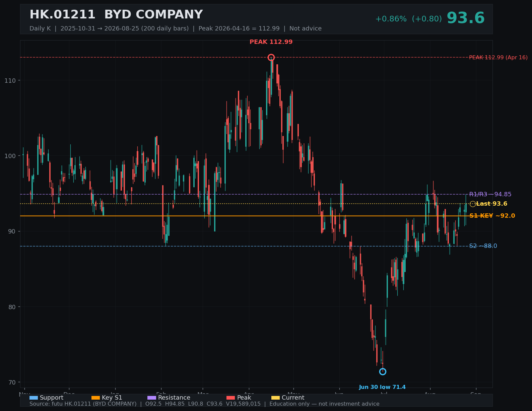Click the "PEAK 112.99 (Apr 16)" right-side label
Screen dimensions: 532x411
click(x=498, y=58)
